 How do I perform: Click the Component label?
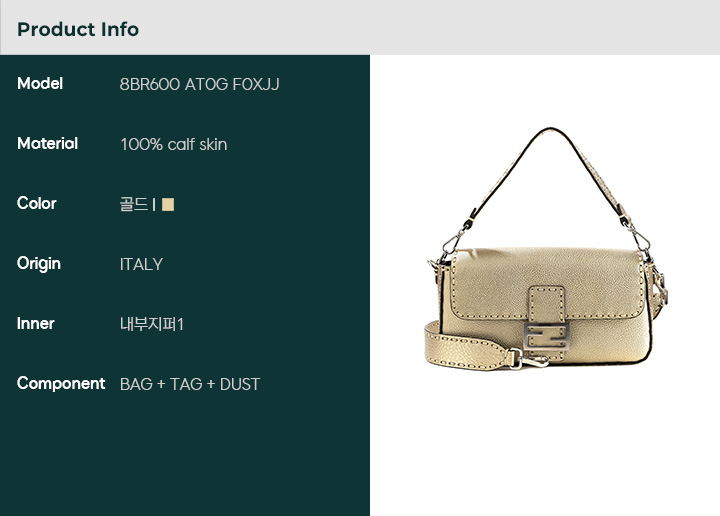(61, 383)
